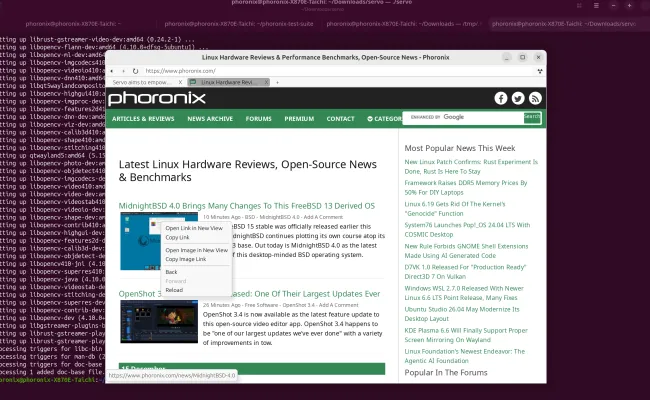Open the Articles & Reviews nav link
650x400 pixels.
[x=142, y=118]
